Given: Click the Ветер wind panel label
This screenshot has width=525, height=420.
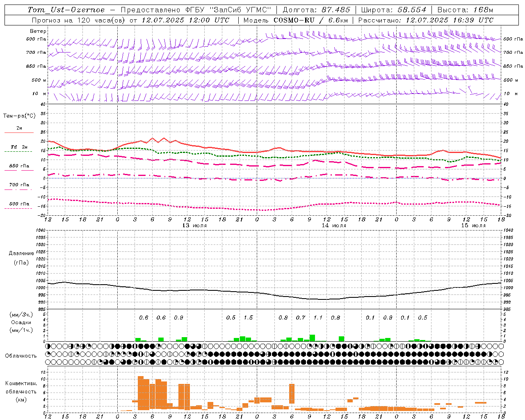Looking at the screenshot, I should click(38, 31).
